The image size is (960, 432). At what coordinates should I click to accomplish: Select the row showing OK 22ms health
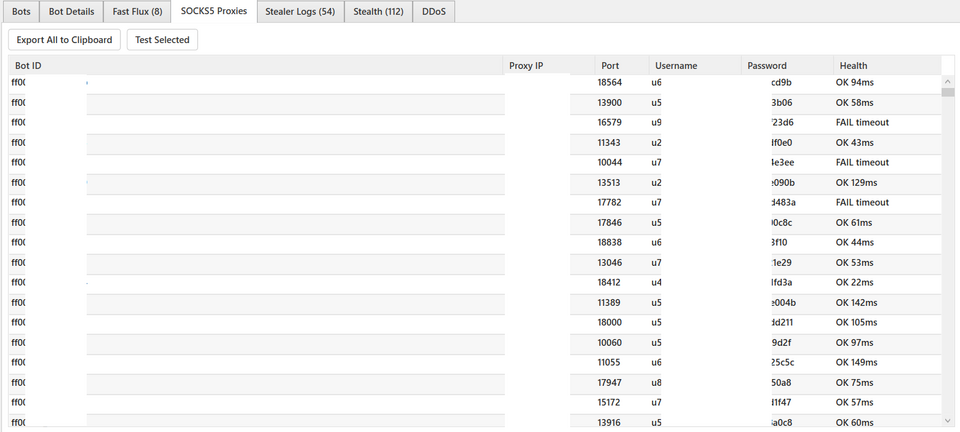tap(475, 283)
